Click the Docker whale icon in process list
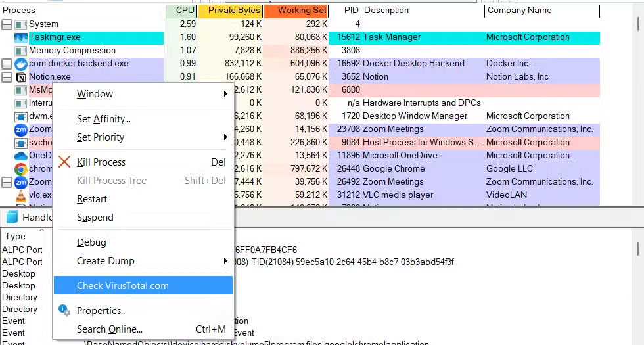This screenshot has height=345, width=644. (x=20, y=64)
